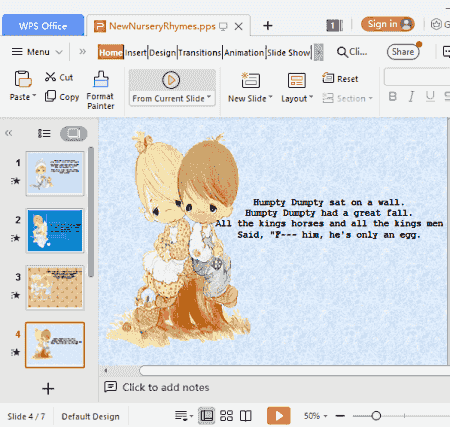Click to add notes field
The height and width of the screenshot is (427, 450).
166,387
